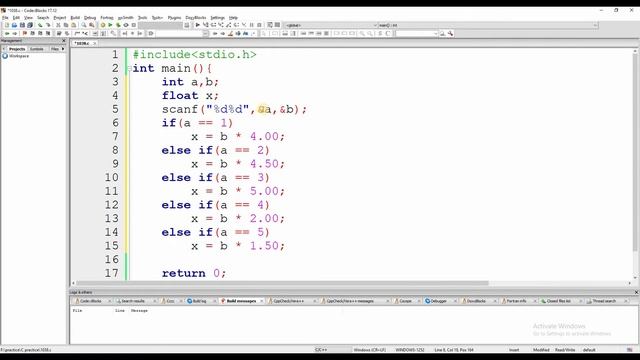This screenshot has width=640, height=360.
Task: Click the green Run icon
Action: pyautogui.click(x=110, y=25)
